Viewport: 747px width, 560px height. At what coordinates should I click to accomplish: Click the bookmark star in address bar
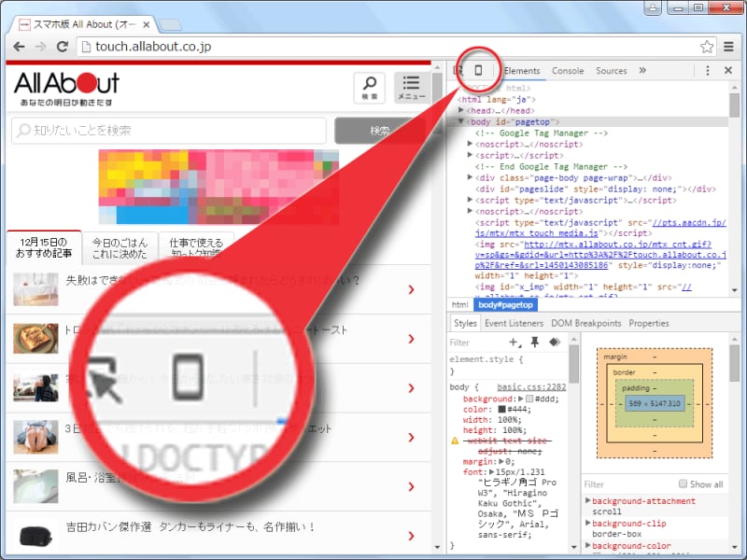click(x=708, y=47)
